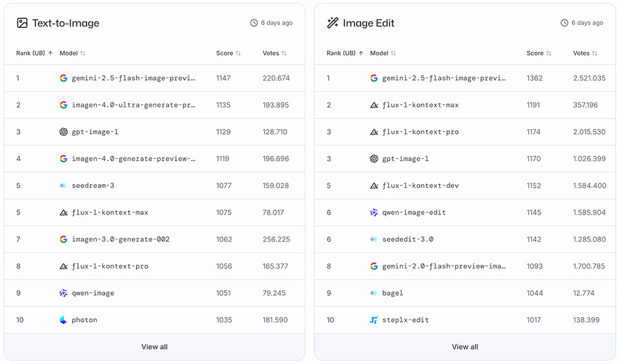Image resolution: width=620 pixels, height=364 pixels.
Task: Click the triangle logo beside flux-1-kontext-max in Text-to-Image
Action: [x=63, y=213]
